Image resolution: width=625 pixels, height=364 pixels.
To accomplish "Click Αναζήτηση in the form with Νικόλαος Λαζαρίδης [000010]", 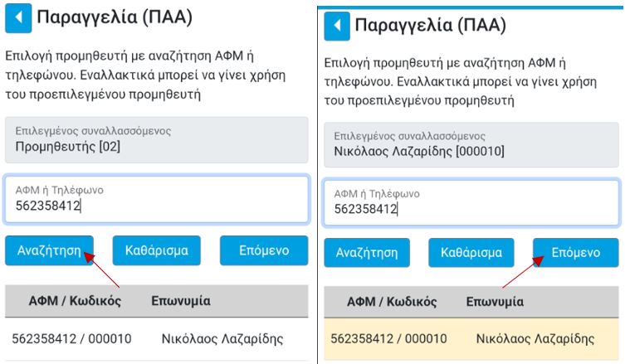I will [x=368, y=253].
